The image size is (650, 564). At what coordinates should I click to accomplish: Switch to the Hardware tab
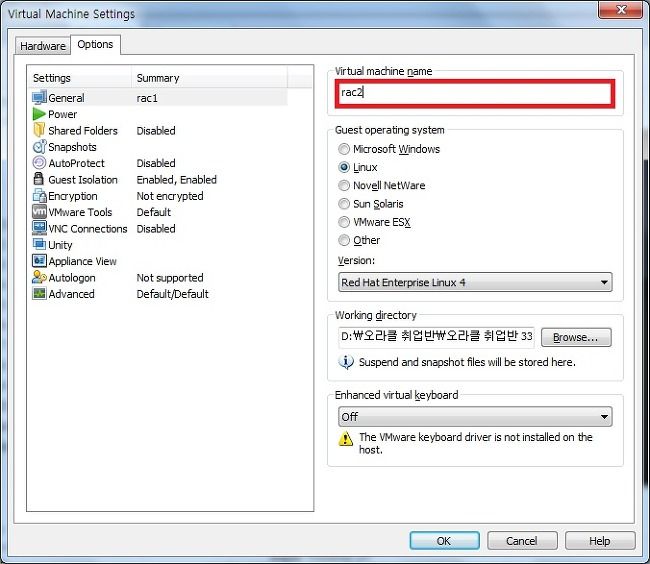click(43, 46)
